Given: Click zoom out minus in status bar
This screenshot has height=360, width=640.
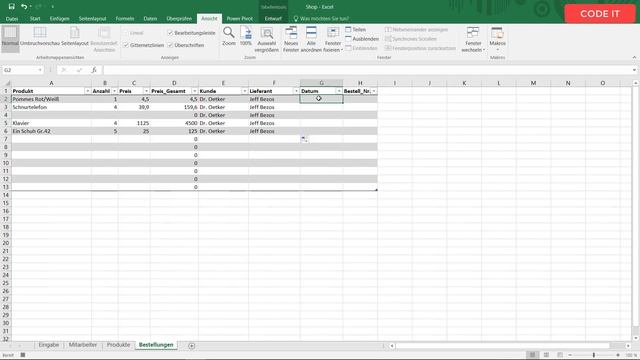Looking at the screenshot, I should 570,355.
